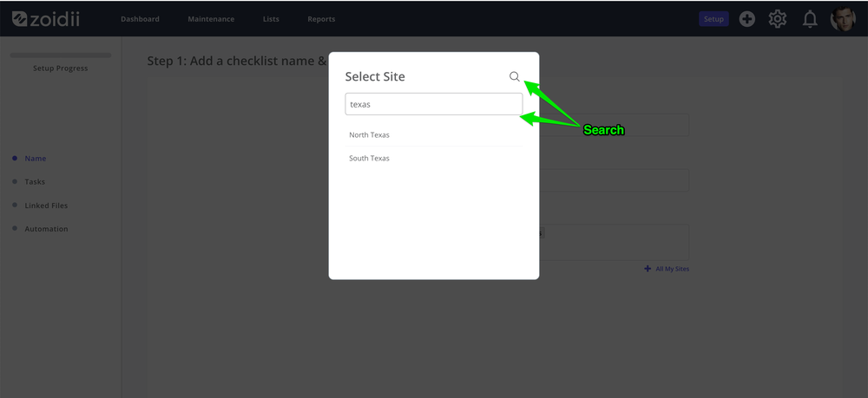Open notifications bell icon
The height and width of the screenshot is (398, 868).
tap(810, 19)
